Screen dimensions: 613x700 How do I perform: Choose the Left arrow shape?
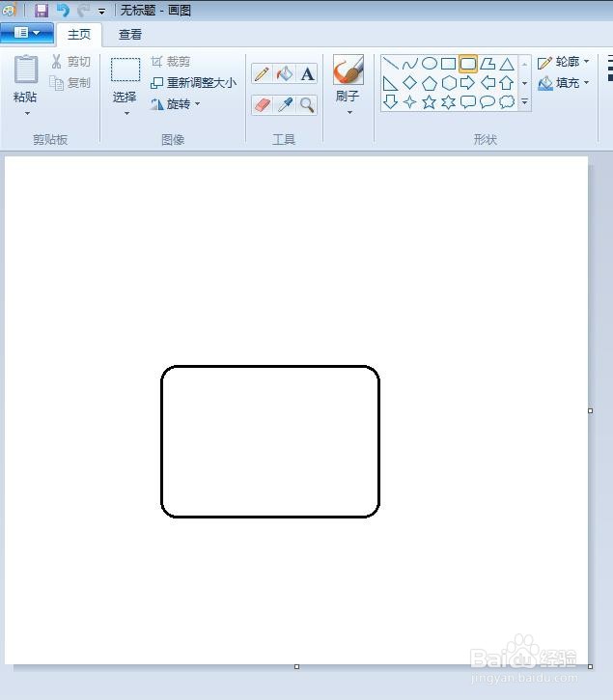tap(488, 83)
